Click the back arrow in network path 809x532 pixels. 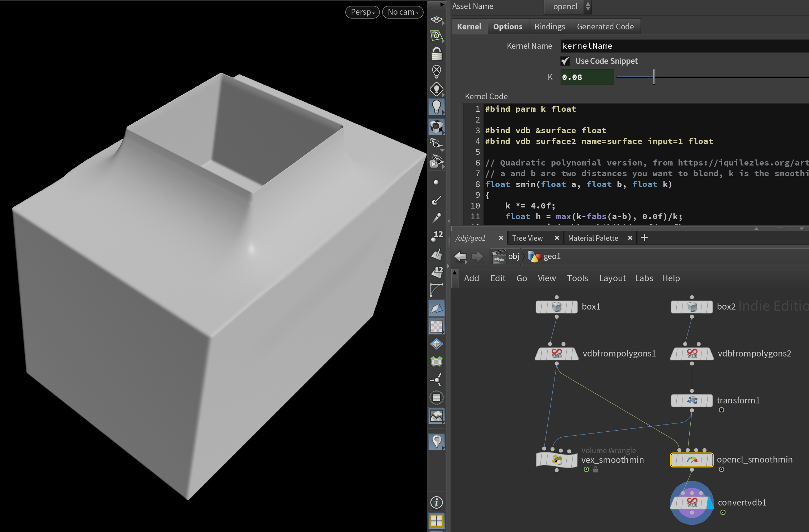coord(460,257)
